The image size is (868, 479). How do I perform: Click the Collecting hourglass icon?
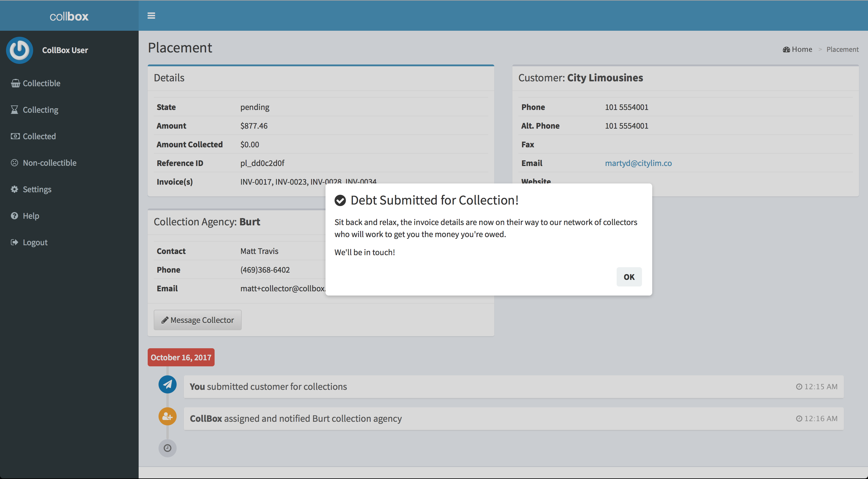click(14, 110)
